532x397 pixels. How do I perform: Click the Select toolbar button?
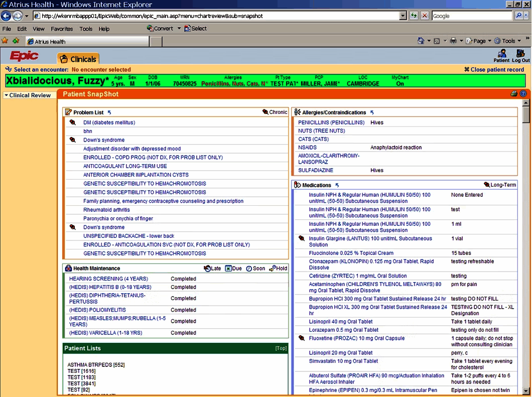pyautogui.click(x=195, y=29)
